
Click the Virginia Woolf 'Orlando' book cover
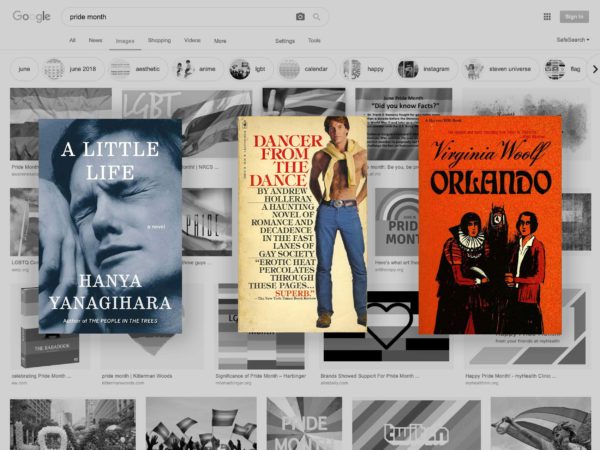(490, 225)
